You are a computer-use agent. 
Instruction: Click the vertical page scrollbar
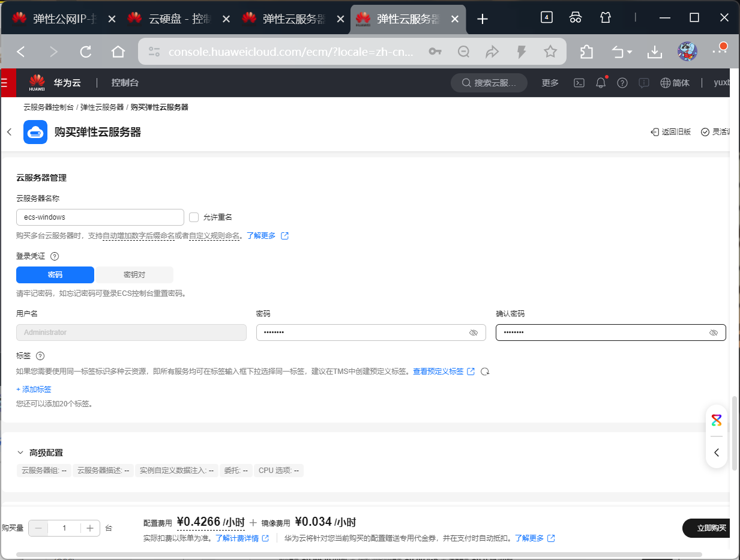(735, 432)
